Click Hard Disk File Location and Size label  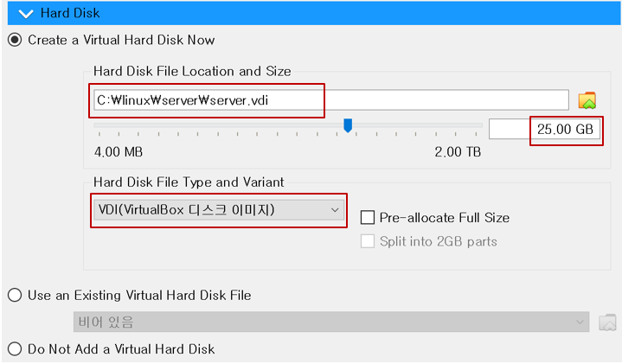(192, 71)
